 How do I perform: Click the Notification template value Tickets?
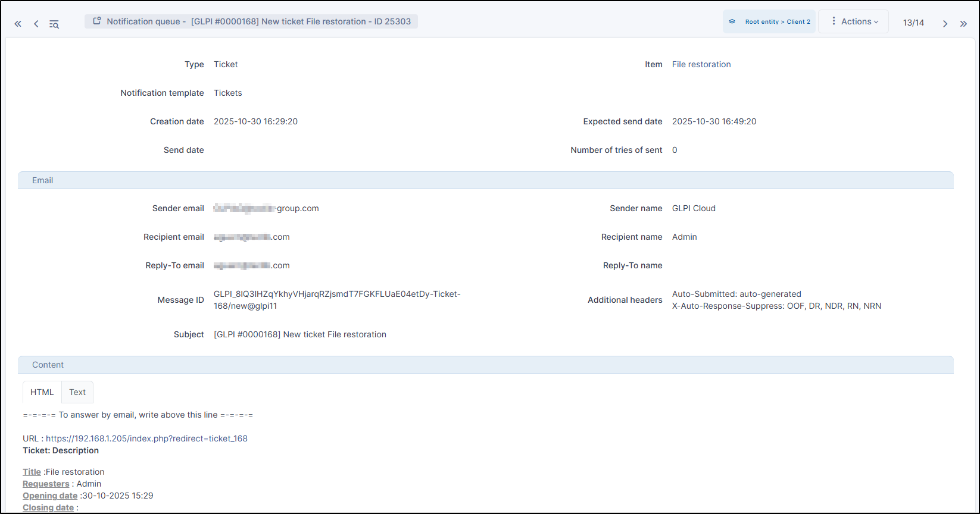pos(228,93)
